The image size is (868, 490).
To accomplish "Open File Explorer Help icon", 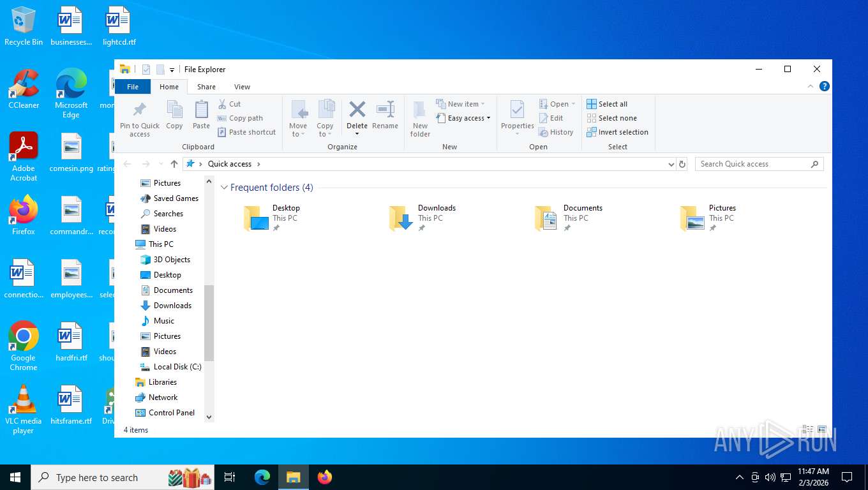I will [x=825, y=86].
